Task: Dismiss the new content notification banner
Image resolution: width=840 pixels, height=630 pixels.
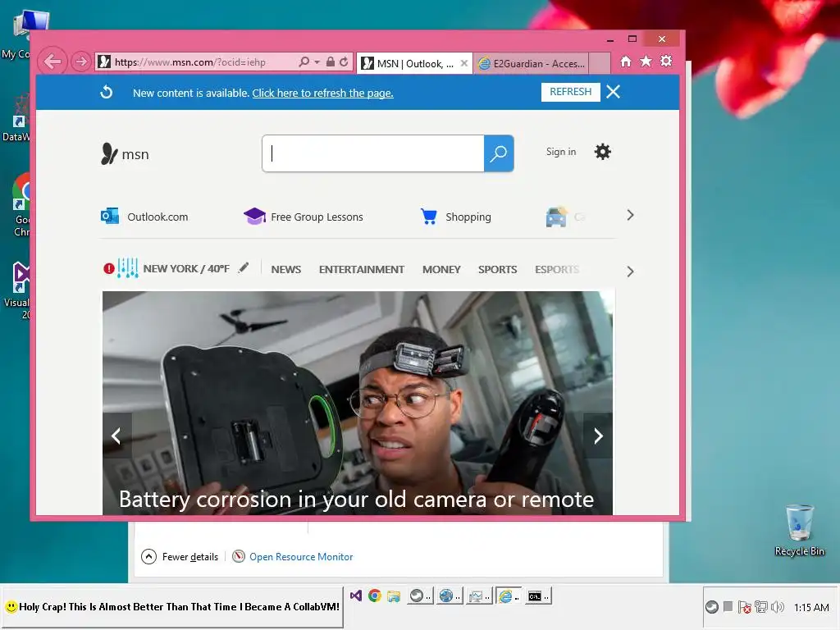Action: pos(614,92)
